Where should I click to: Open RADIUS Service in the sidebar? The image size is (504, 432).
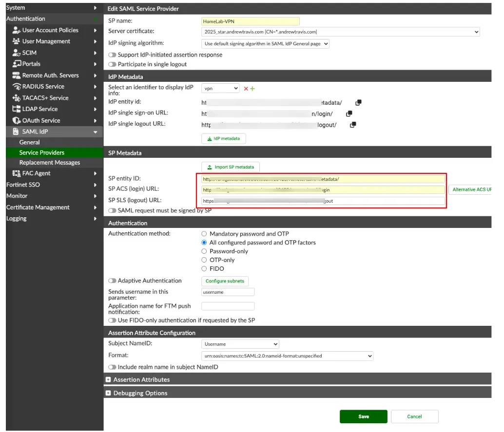tap(42, 86)
